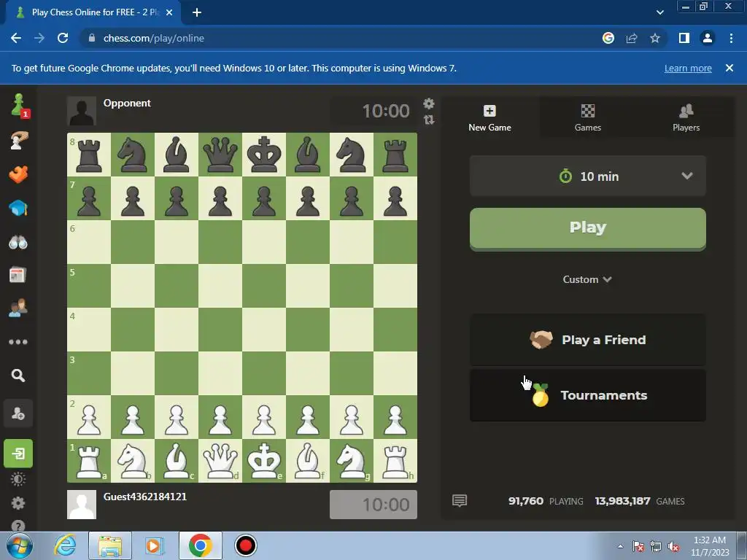Open the chess.com pawn home icon
Viewport: 747px width, 560px height.
19,105
